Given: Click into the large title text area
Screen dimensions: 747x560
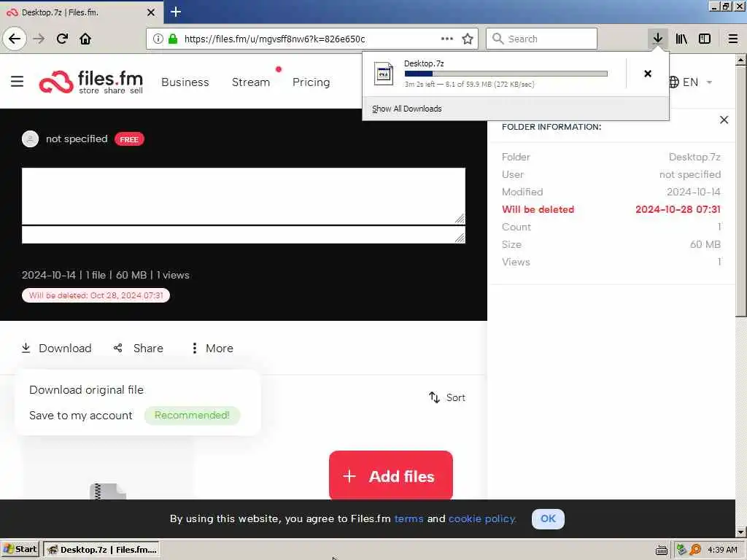Looking at the screenshot, I should pos(244,195).
